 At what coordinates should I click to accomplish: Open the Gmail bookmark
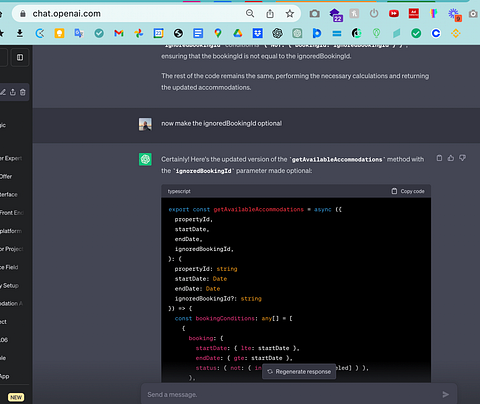tap(119, 33)
